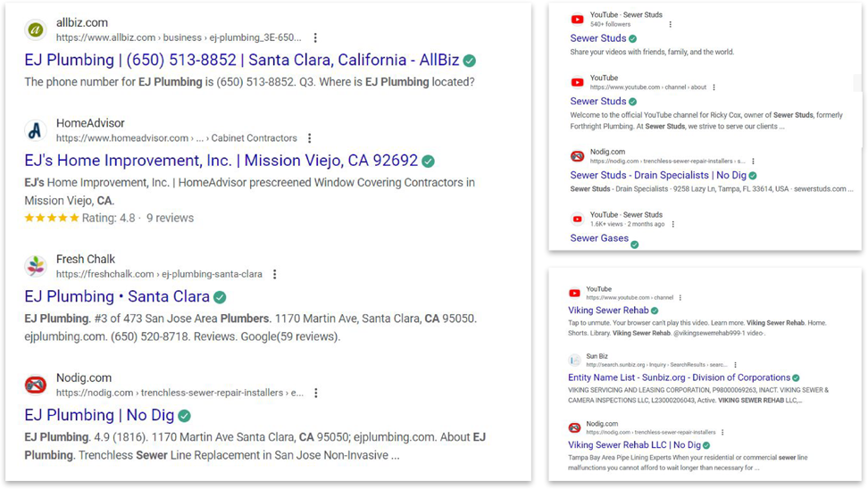Open the three-dot menu for the HomeAdvisor result

(x=310, y=137)
